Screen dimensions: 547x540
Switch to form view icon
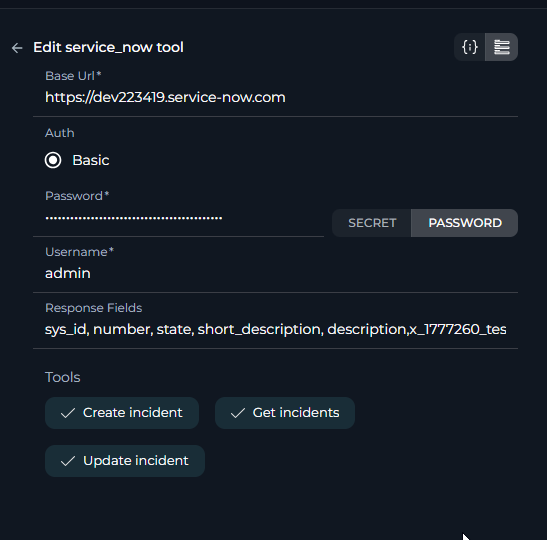click(x=502, y=47)
